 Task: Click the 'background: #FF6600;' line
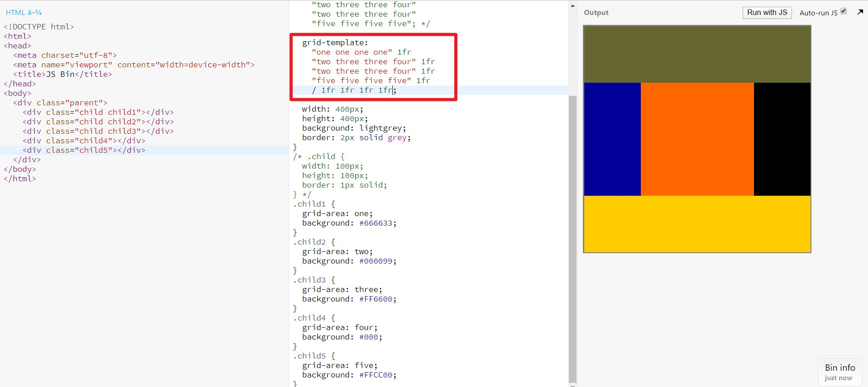[x=349, y=299]
